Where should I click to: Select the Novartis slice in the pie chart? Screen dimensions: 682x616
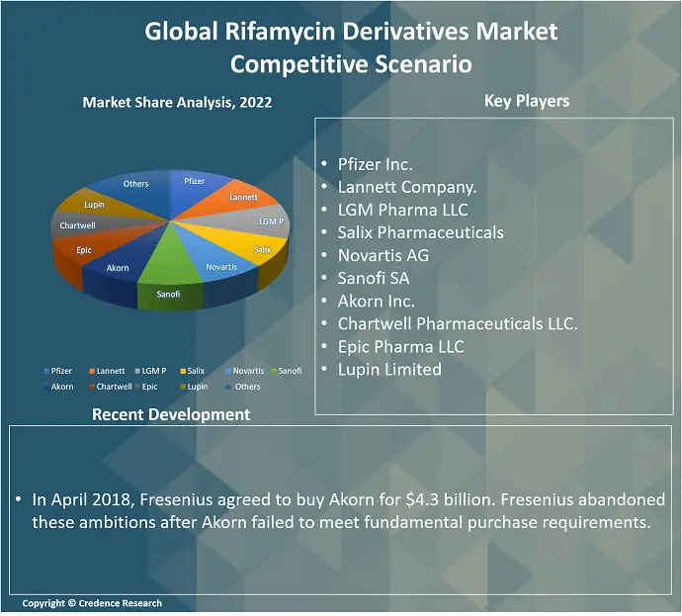219,266
